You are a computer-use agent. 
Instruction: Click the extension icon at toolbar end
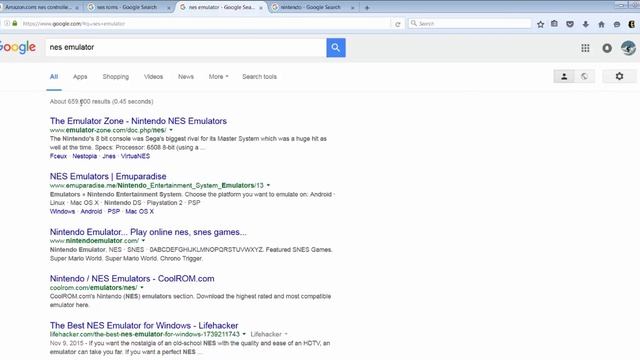pyautogui.click(x=632, y=24)
